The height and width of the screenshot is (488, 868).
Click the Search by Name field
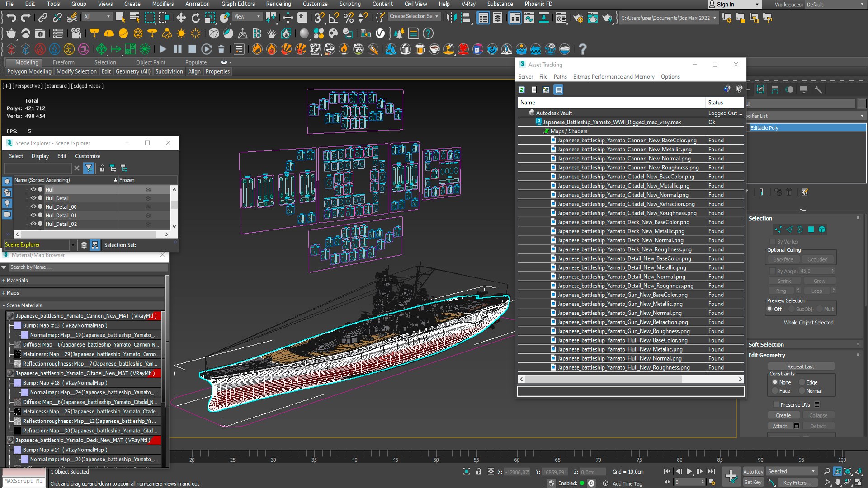[x=88, y=267]
